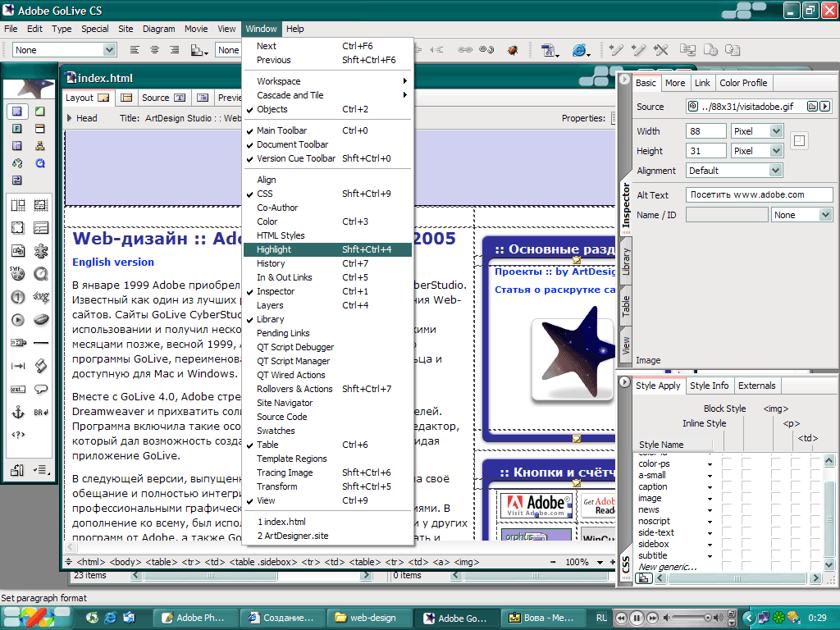Click the Remove Link icon in toolbar
The height and width of the screenshot is (630, 840).
(x=486, y=50)
